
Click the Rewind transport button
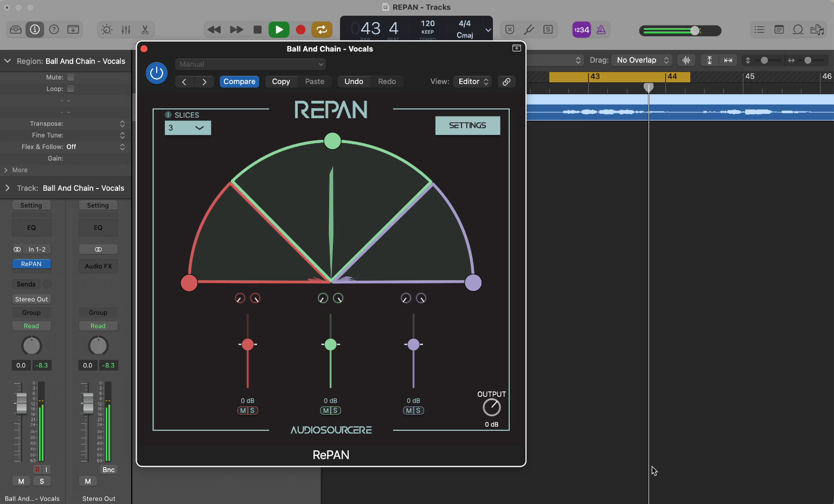click(214, 29)
